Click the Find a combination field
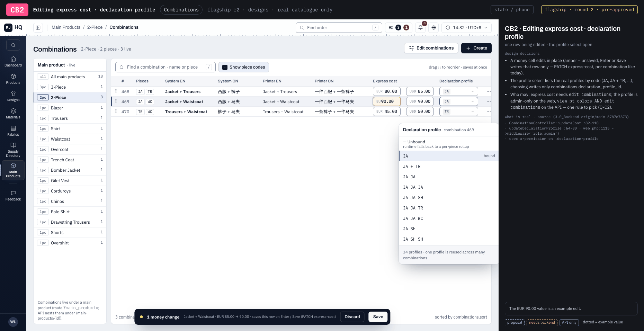Screen dimensions: 644x331 tap(165, 67)
